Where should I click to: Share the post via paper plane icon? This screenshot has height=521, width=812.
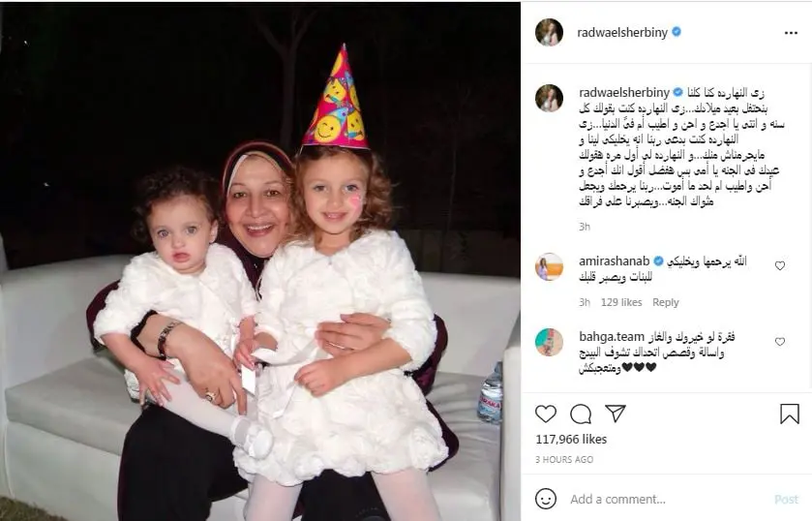(616, 414)
